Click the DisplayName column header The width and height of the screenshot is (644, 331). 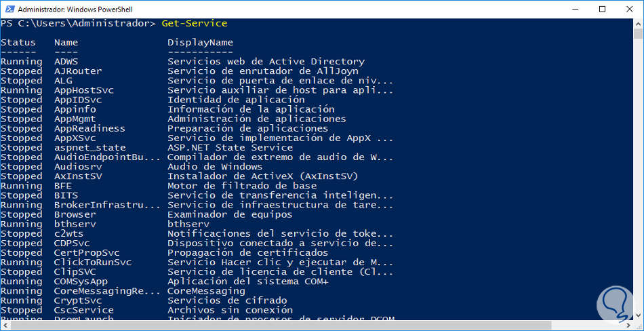pyautogui.click(x=200, y=42)
